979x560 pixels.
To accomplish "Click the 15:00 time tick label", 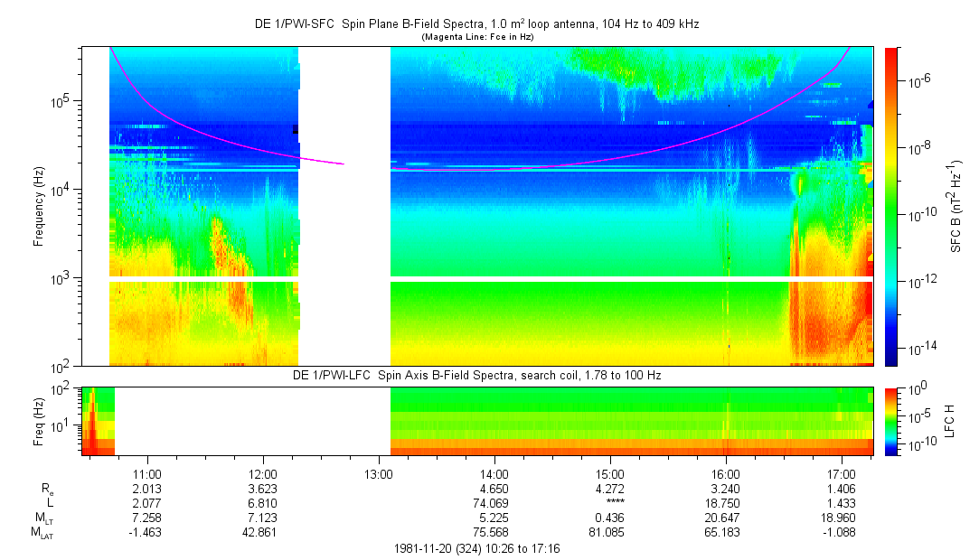I will pyautogui.click(x=610, y=473).
